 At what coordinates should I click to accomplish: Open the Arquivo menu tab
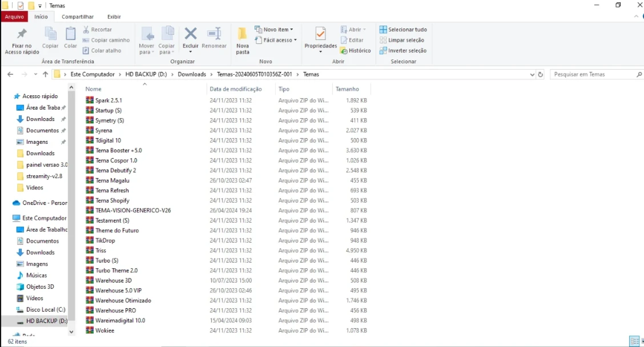[14, 17]
